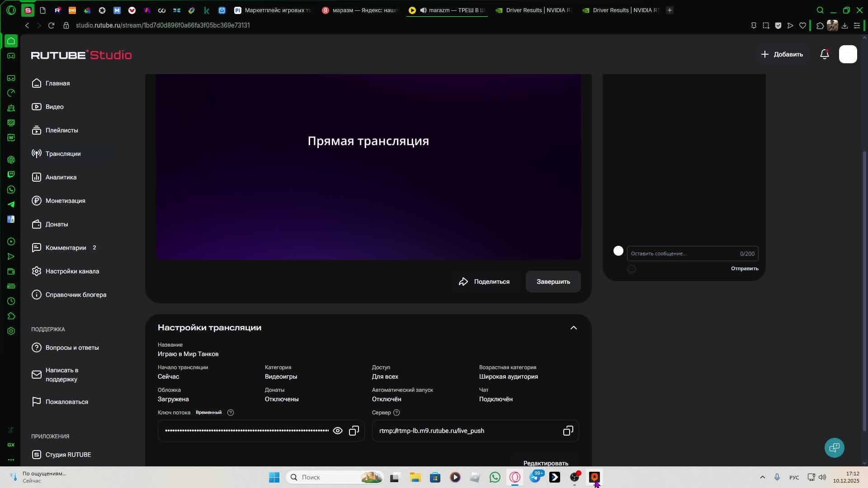This screenshot has height=488, width=868.
Task: Go to Аналитика in sidebar
Action: (x=61, y=177)
